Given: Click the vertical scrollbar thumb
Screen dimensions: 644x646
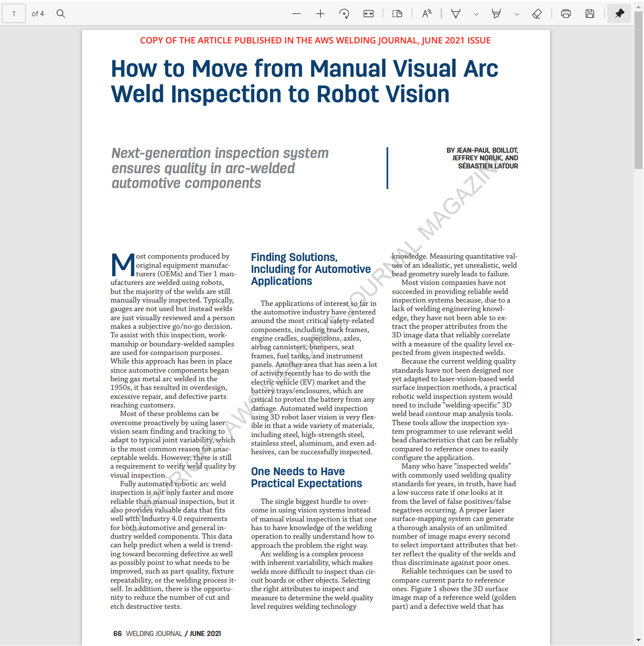Looking at the screenshot, I should [638, 90].
